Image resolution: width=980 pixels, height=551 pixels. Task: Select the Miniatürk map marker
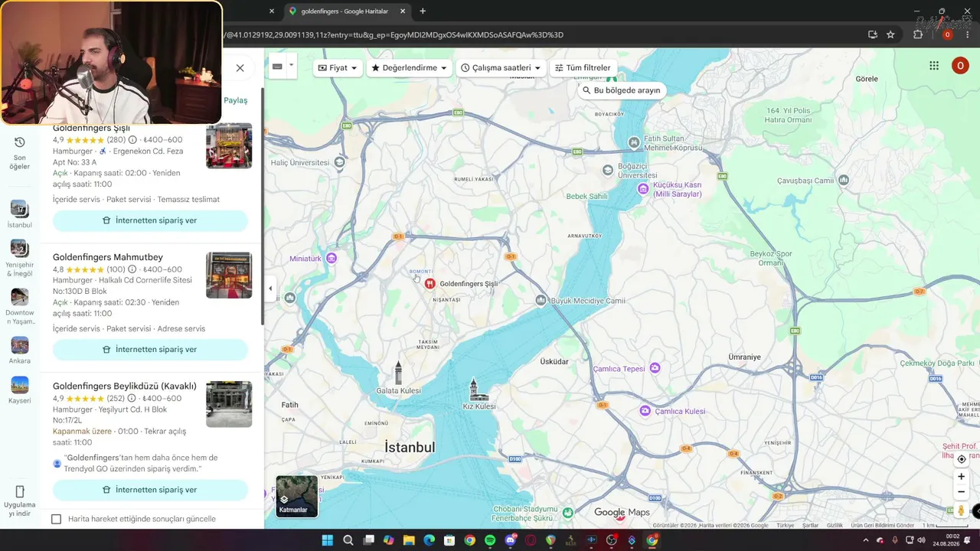[x=332, y=259]
